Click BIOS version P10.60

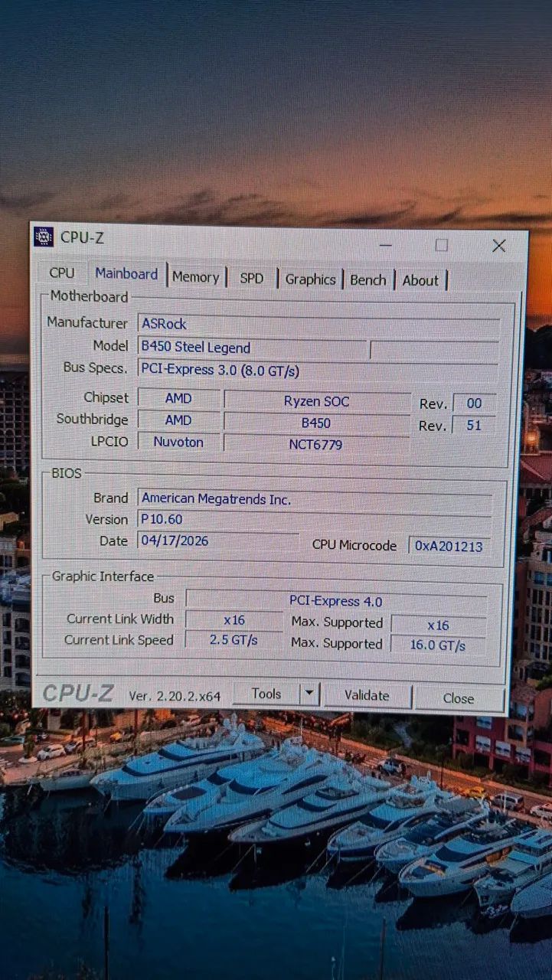[x=314, y=520]
